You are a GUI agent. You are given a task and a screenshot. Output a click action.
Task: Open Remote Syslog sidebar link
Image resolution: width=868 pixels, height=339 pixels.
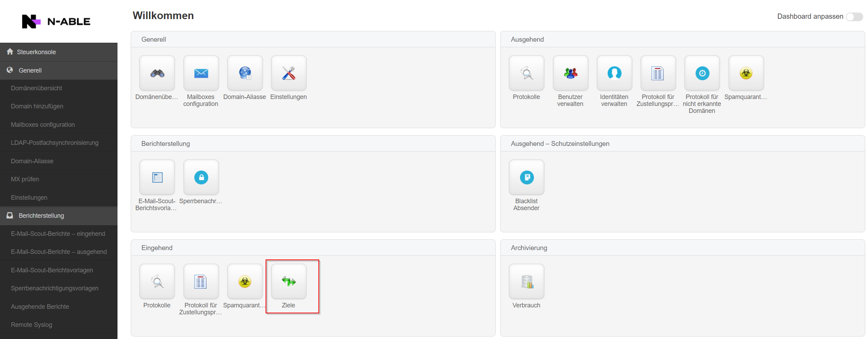(x=31, y=325)
